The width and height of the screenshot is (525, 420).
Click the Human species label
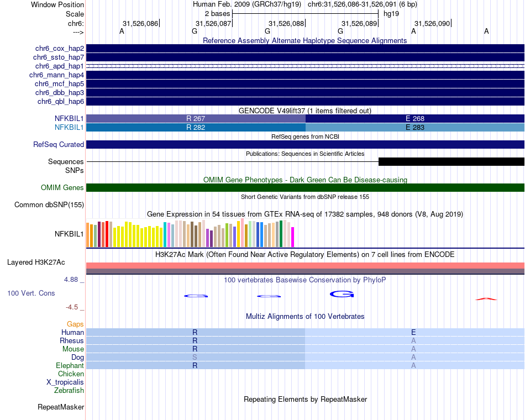(x=72, y=332)
